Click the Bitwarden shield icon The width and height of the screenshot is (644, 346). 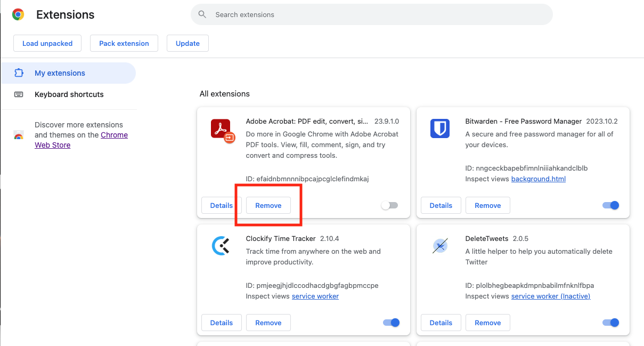pyautogui.click(x=440, y=128)
